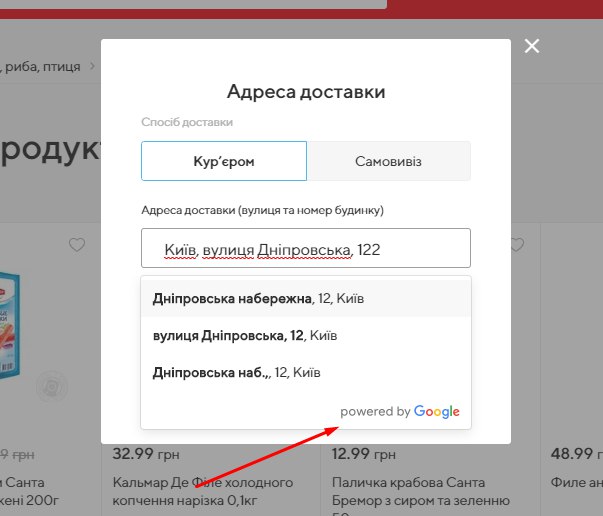Image resolution: width=603 pixels, height=516 pixels.
Task: Click the round badge icon under left product
Action: point(52,387)
